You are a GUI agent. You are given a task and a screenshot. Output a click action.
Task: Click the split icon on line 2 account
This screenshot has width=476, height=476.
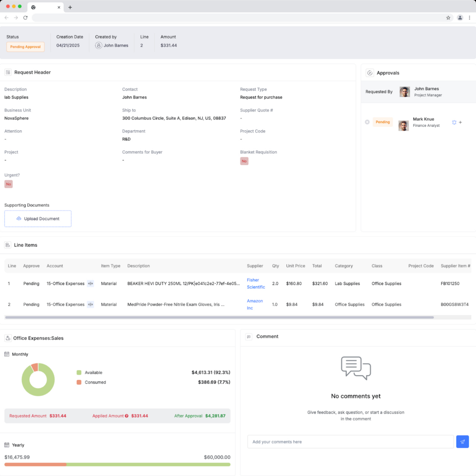pyautogui.click(x=90, y=304)
